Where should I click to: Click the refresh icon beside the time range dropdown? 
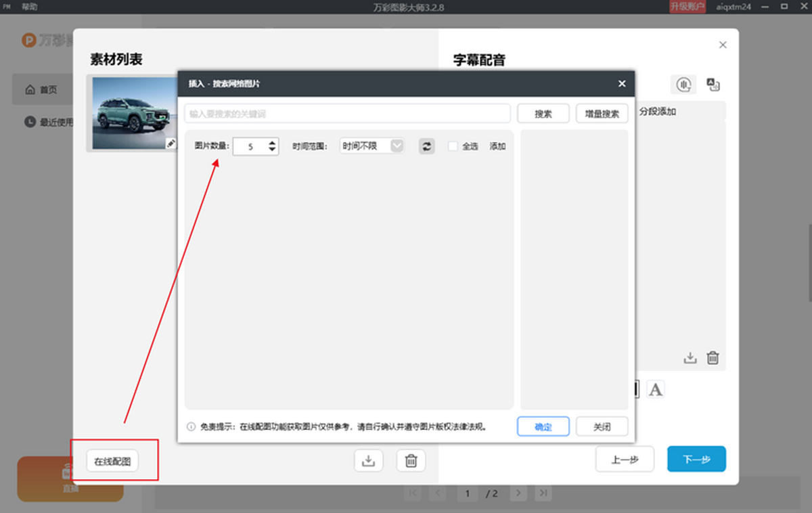tap(427, 146)
